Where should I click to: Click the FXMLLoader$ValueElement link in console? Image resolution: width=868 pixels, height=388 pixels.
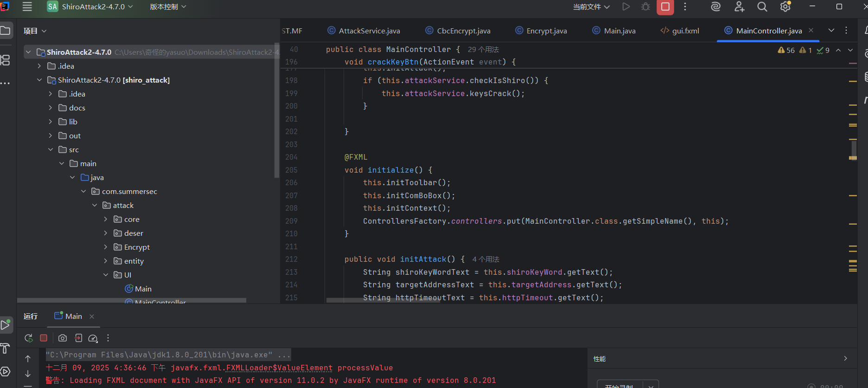pos(279,368)
